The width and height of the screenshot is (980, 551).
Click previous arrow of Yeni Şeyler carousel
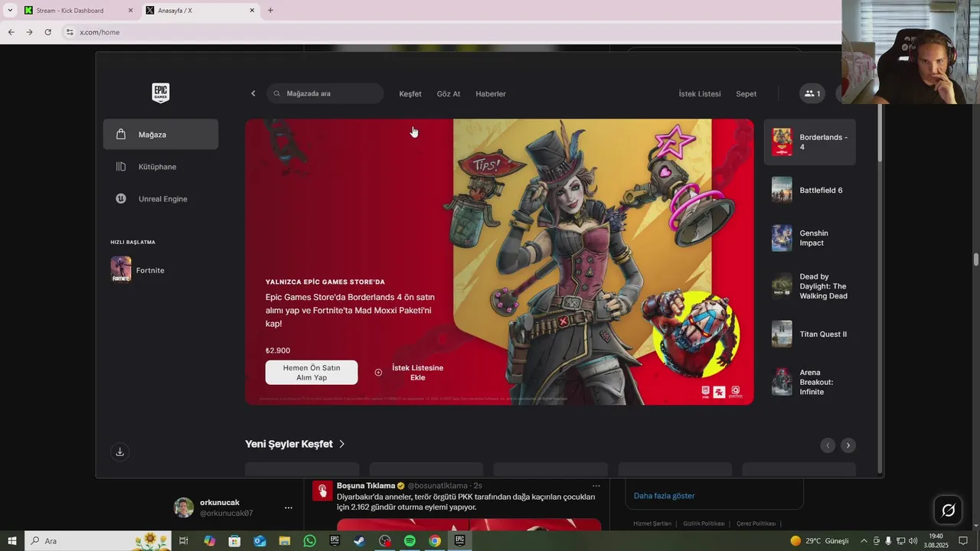pyautogui.click(x=828, y=445)
